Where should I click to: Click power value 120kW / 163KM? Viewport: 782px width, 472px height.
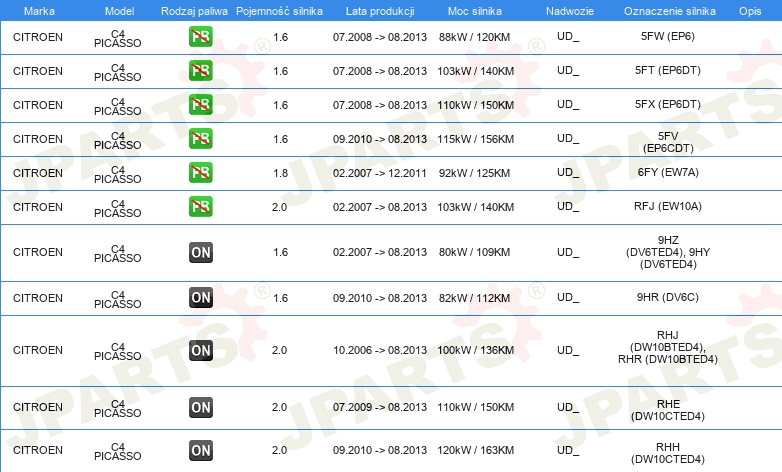coord(476,451)
